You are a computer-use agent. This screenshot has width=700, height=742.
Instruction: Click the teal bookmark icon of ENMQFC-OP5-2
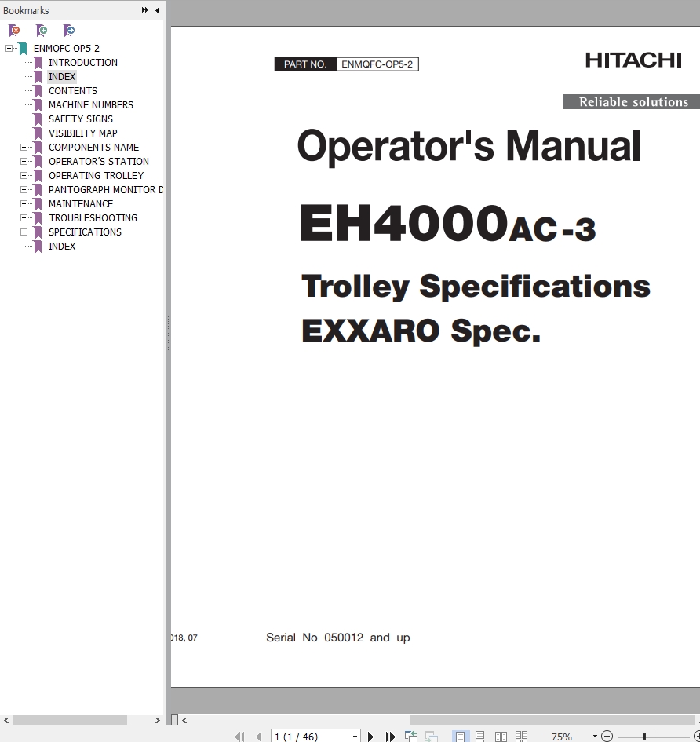24,48
